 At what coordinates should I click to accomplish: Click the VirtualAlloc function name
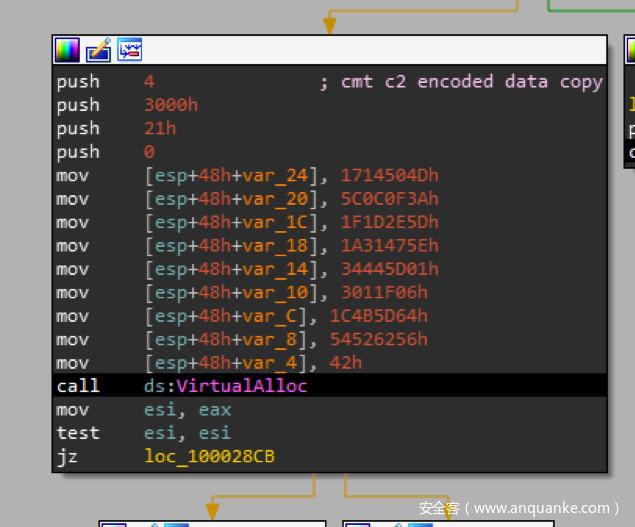coord(242,386)
